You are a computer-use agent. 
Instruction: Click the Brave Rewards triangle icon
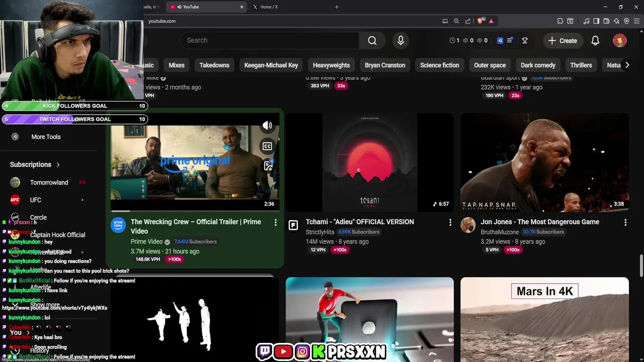pos(491,21)
